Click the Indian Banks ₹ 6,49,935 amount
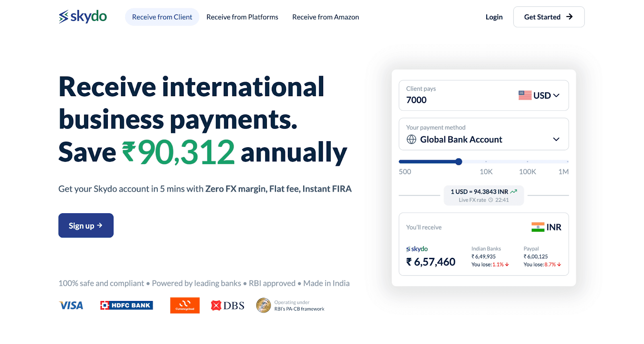This screenshot has width=644, height=344. (x=483, y=257)
